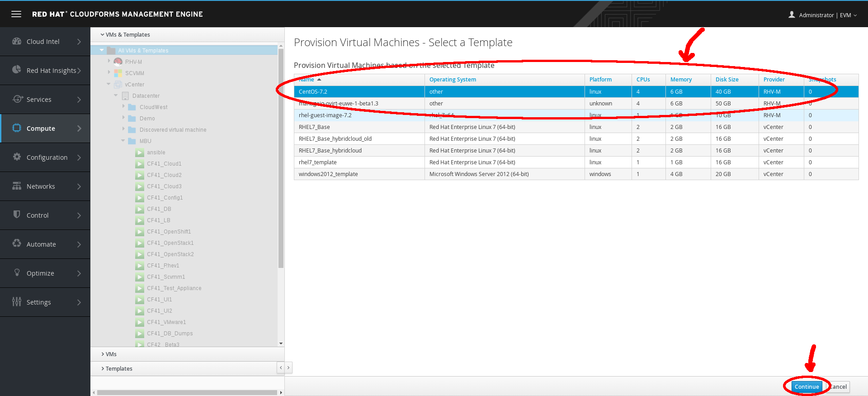
Task: Select the CentOS-7.2 template row
Action: tap(576, 91)
